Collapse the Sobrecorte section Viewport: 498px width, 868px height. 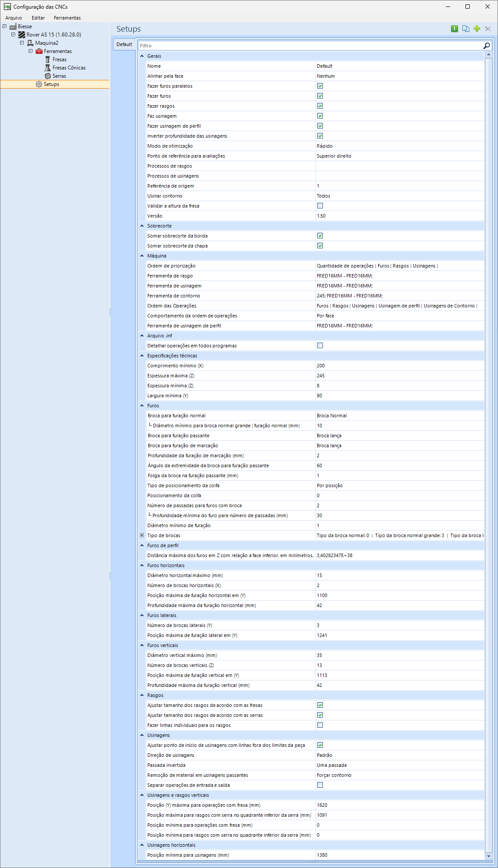(x=142, y=226)
